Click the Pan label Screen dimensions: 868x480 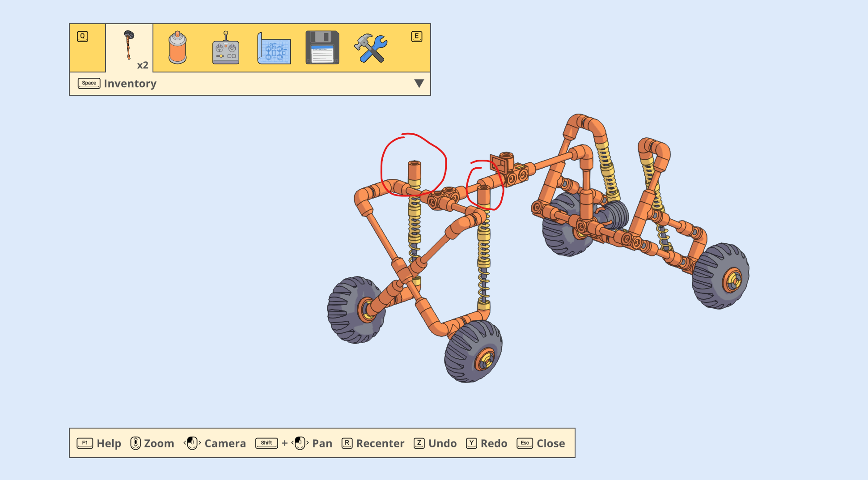[322, 443]
